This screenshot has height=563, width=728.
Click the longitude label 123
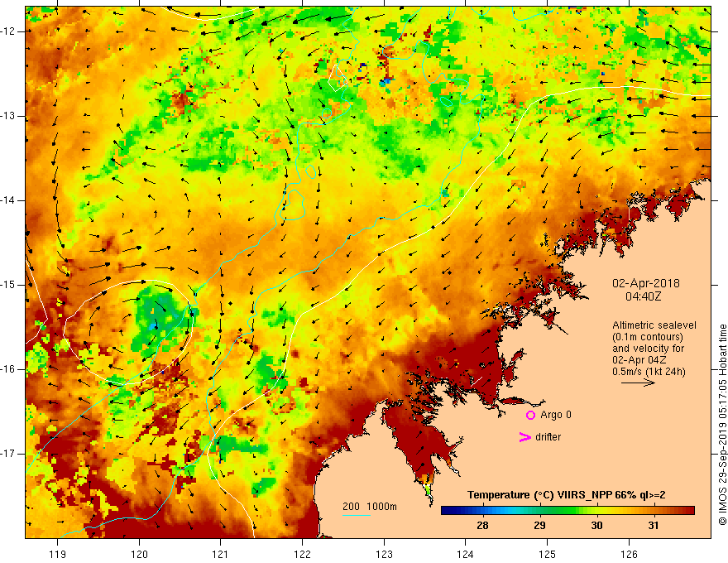click(x=384, y=554)
